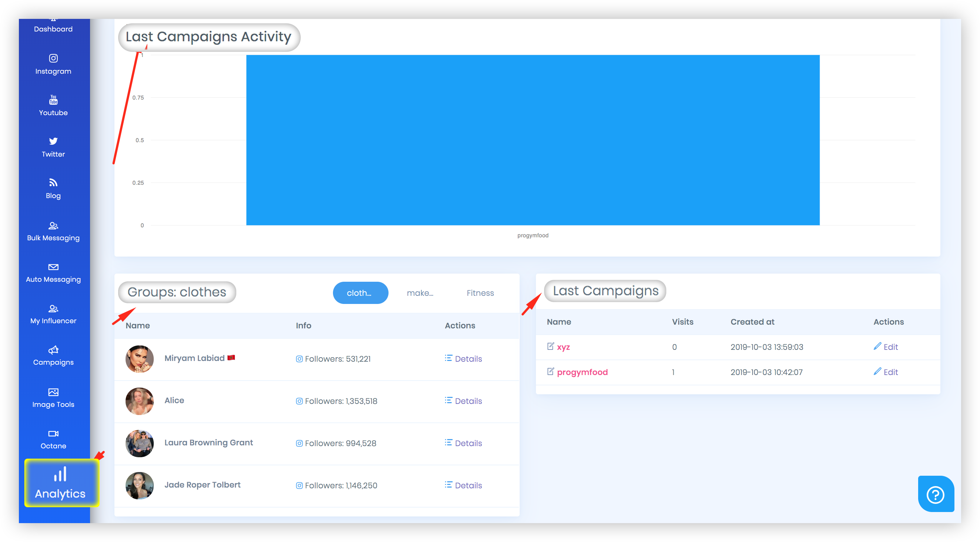Open the Blog feed icon
This screenshot has height=542, width=980.
pos(53,183)
